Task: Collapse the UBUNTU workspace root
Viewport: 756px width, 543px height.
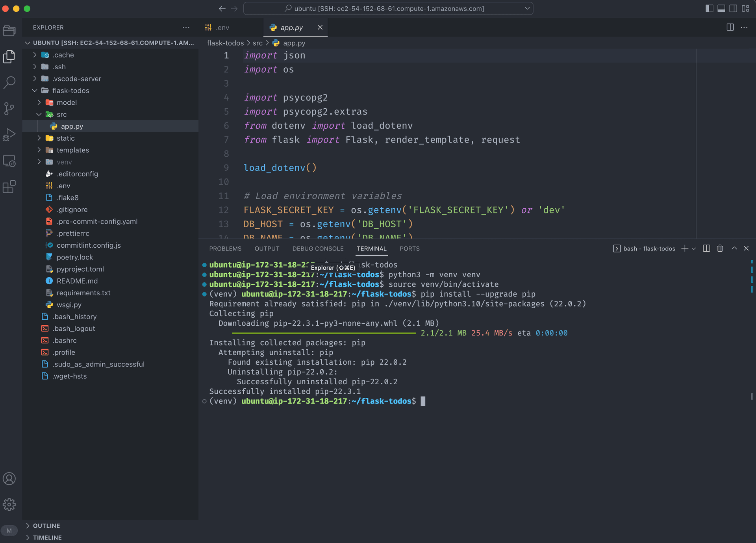Action: [110, 43]
